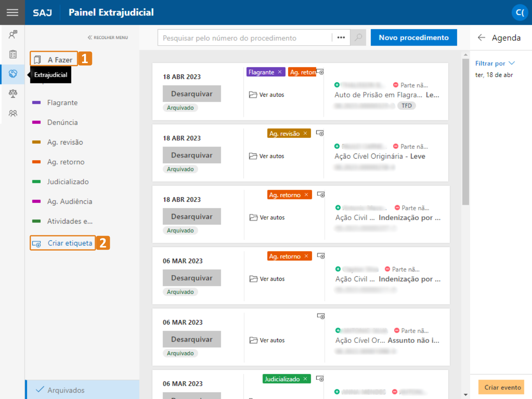Remove the Flagrante tag from first card
This screenshot has width=532, height=399.
(x=280, y=72)
